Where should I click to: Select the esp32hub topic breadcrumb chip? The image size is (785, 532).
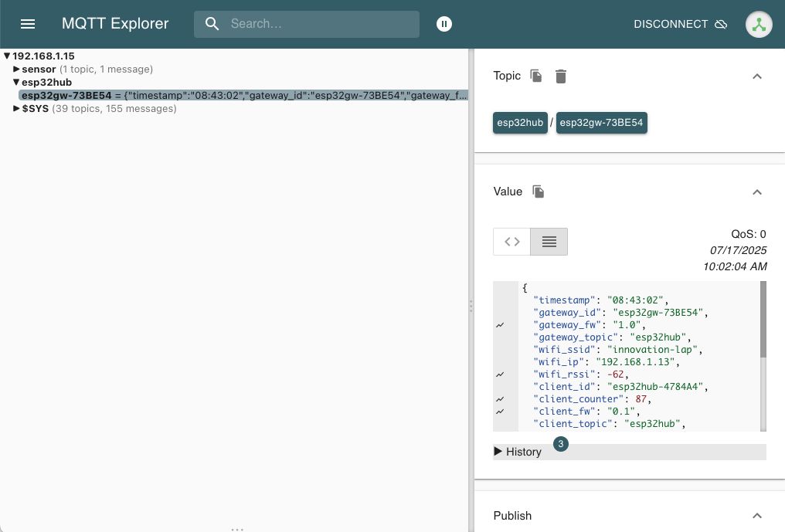click(x=520, y=123)
